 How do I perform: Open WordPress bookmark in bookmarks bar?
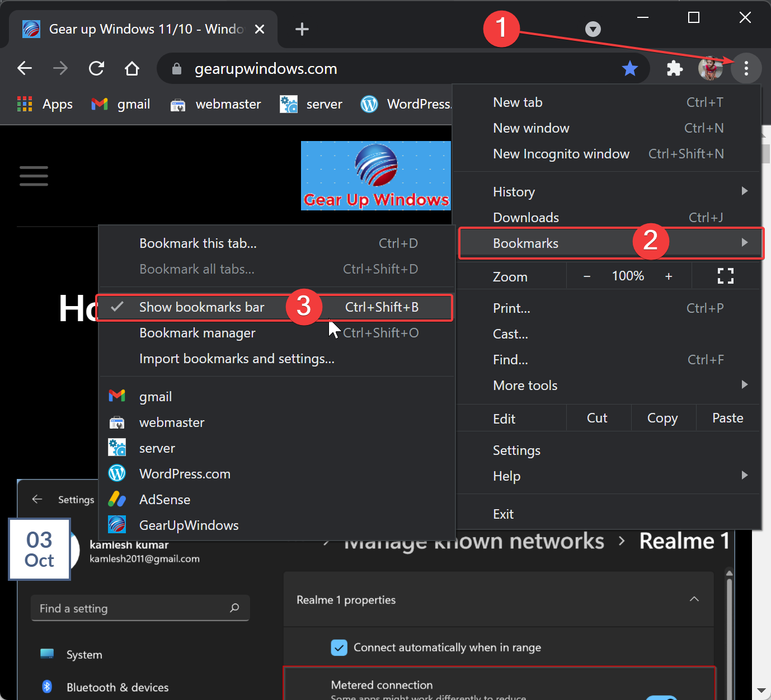[x=406, y=104]
